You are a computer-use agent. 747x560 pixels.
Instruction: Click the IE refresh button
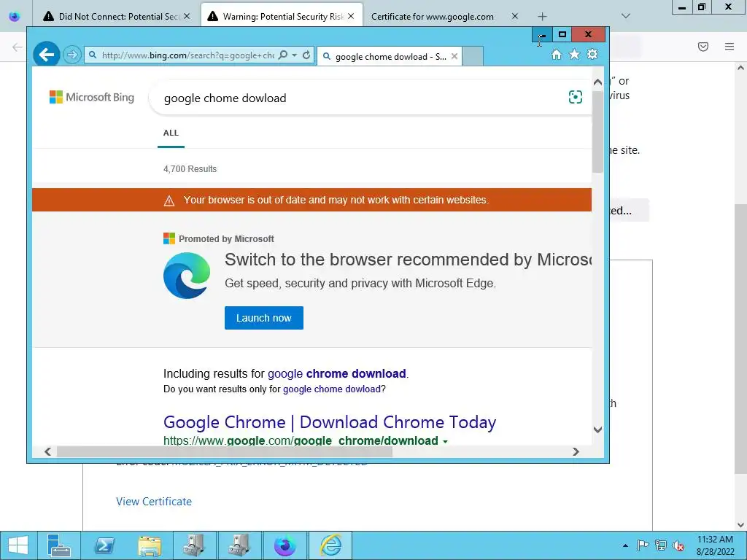(x=306, y=55)
